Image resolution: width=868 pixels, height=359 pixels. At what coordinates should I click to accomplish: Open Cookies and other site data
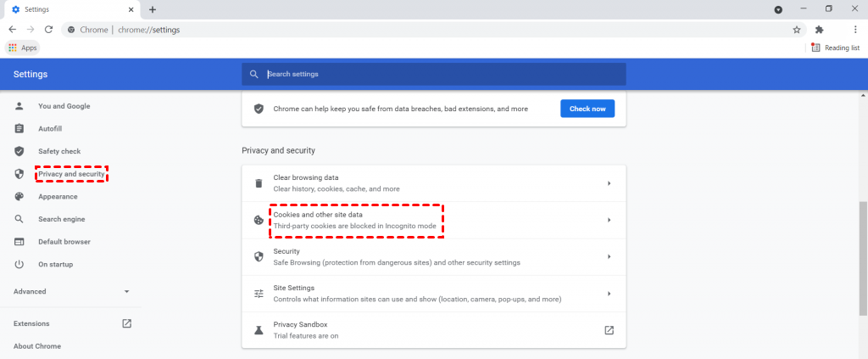pos(356,220)
